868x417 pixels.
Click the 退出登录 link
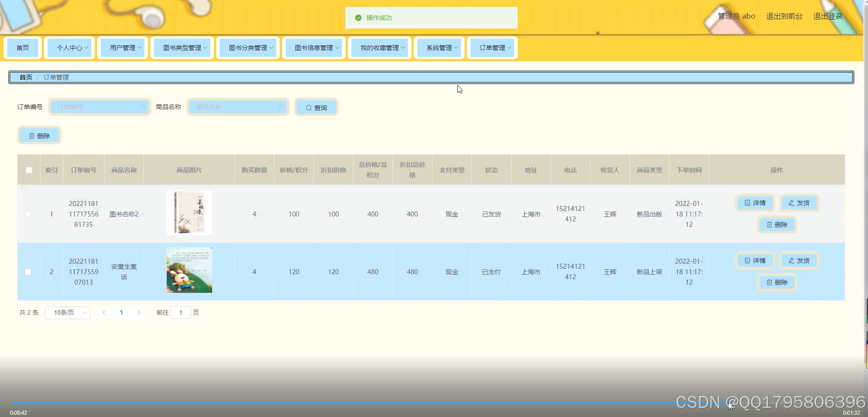pyautogui.click(x=828, y=15)
